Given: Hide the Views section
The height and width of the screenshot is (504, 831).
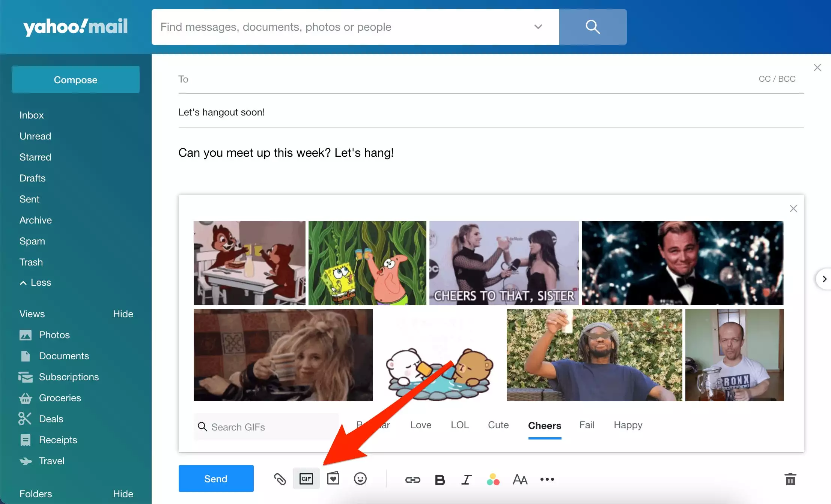Looking at the screenshot, I should coord(123,314).
